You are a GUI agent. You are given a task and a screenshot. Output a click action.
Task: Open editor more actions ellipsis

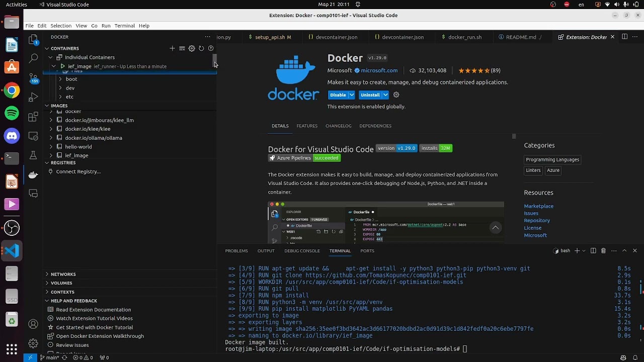point(635,37)
